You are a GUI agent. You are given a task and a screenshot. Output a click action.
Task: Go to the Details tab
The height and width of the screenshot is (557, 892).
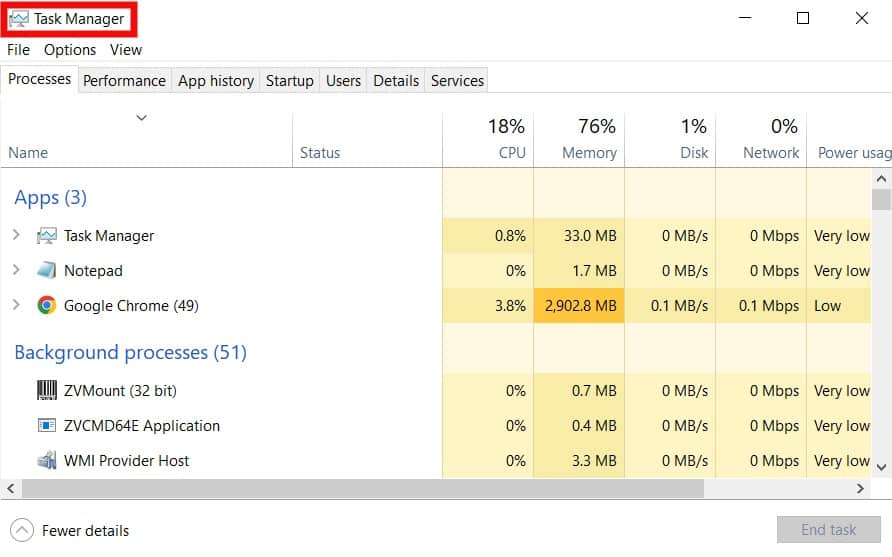coord(396,81)
